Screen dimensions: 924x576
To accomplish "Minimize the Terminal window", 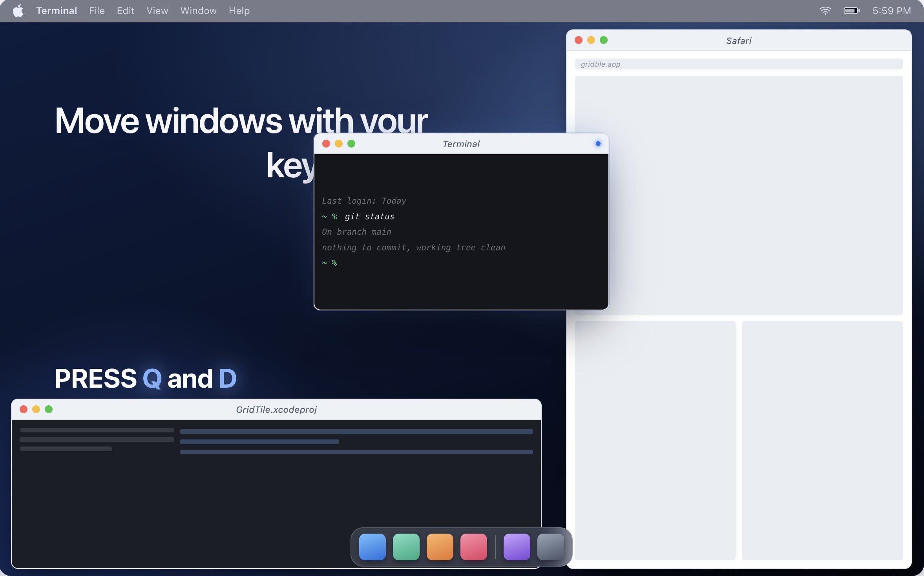I will point(339,144).
